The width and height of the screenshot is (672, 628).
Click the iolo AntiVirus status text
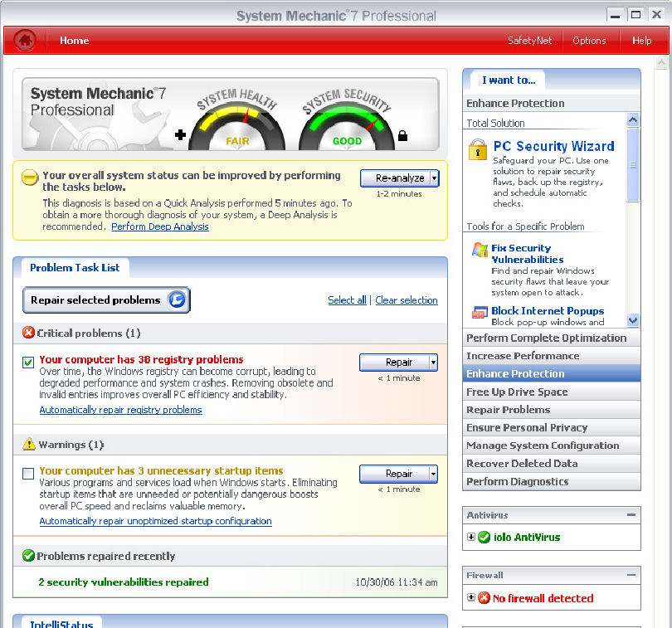527,537
